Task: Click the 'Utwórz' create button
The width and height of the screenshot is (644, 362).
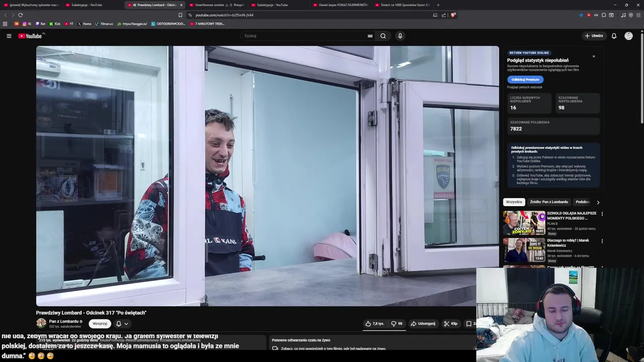Action: pos(594,36)
